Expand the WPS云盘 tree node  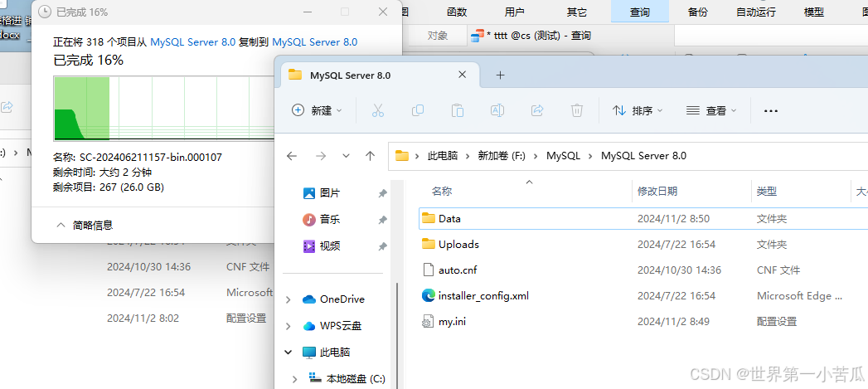[289, 326]
